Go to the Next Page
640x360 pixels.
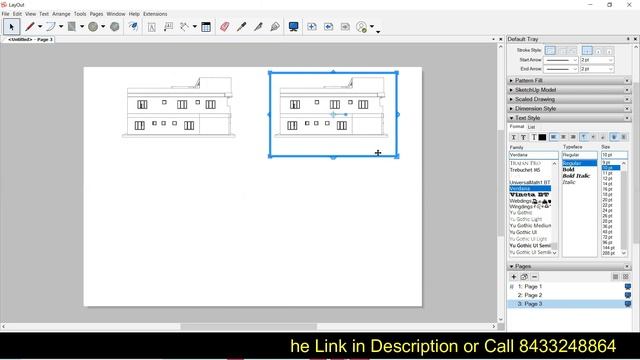(x=345, y=27)
